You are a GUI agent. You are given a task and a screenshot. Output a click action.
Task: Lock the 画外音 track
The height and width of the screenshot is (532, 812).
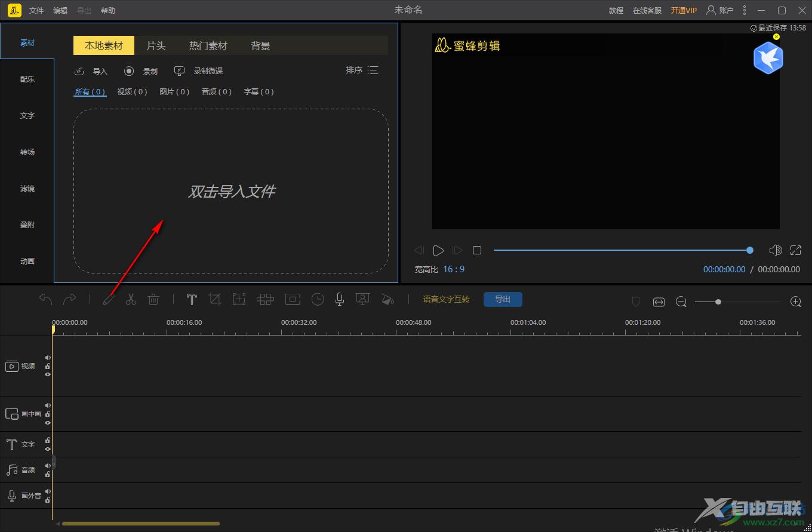pyautogui.click(x=48, y=500)
